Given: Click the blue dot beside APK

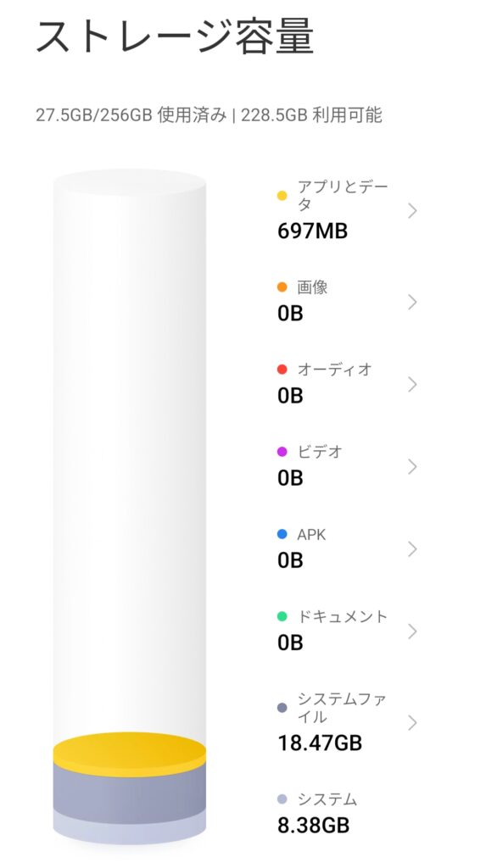Looking at the screenshot, I should 282,534.
